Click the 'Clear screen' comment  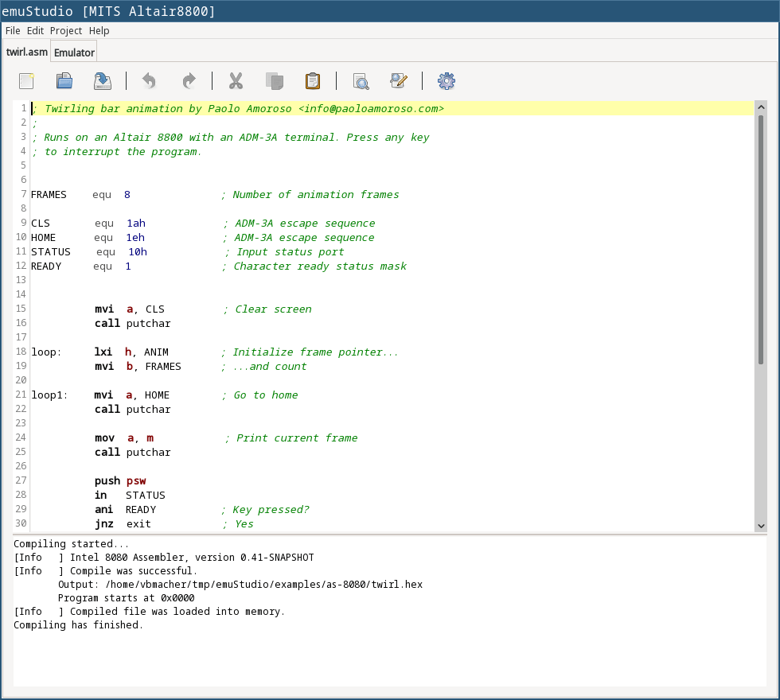(267, 309)
